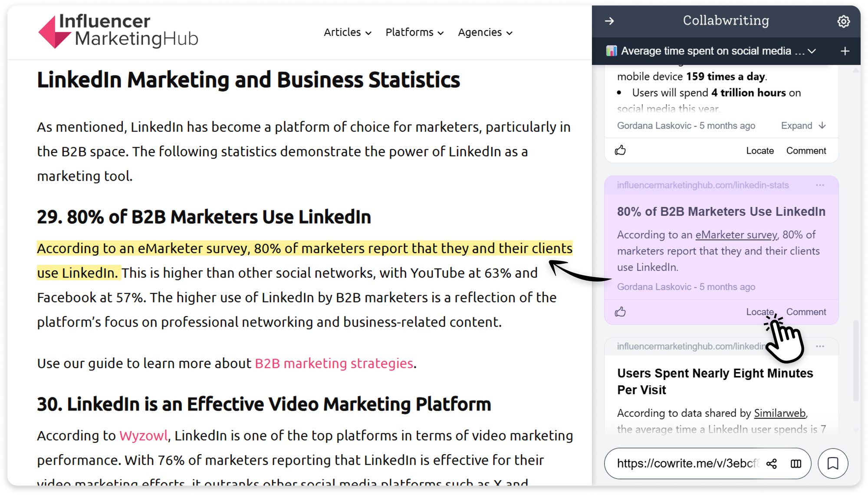
Task: Expand the truncated top snippet
Action: pos(803,126)
